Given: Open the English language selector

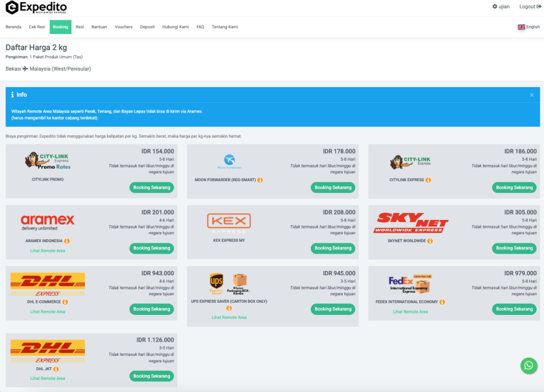Looking at the screenshot, I should tap(529, 27).
